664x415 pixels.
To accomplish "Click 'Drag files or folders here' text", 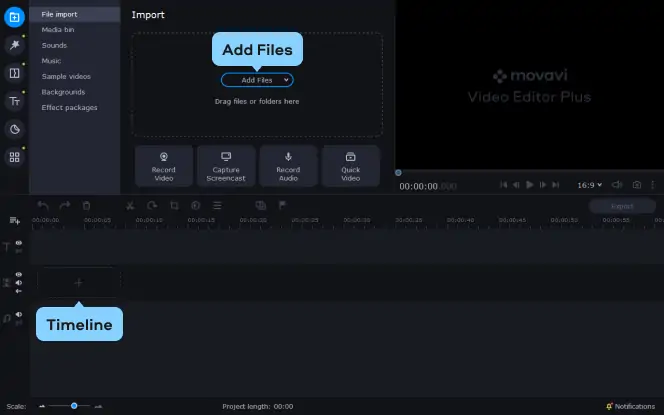I will (257, 102).
